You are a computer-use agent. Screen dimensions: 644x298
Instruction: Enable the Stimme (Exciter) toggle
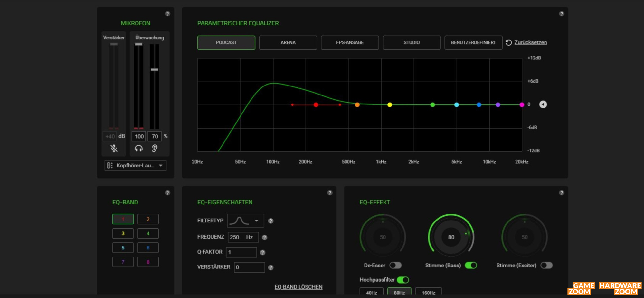click(546, 265)
